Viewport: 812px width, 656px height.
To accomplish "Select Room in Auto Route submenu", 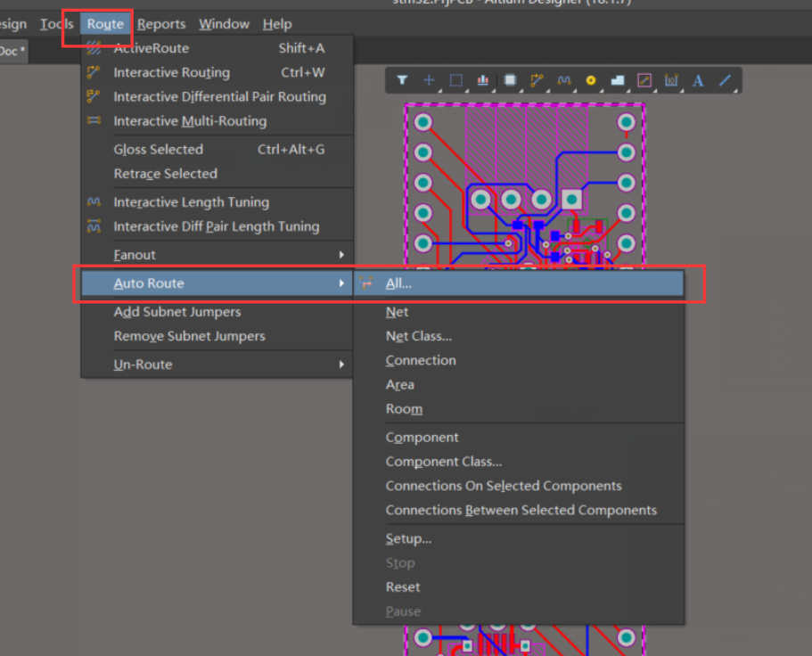I will coord(519,409).
